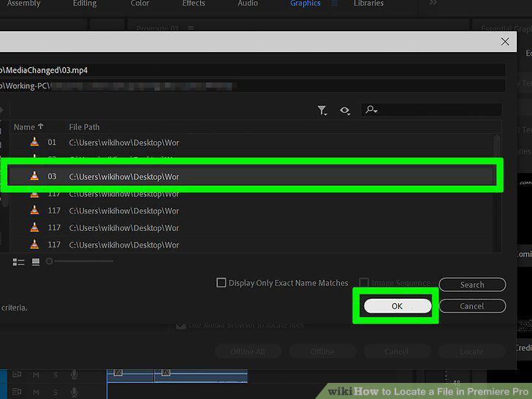Open the eye visibility options dropdown
532x399 pixels.
tap(345, 110)
